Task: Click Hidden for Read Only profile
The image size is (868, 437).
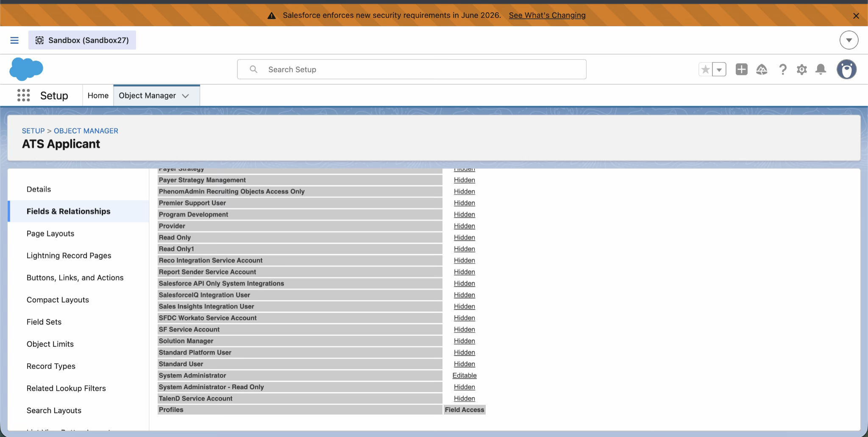Action: coord(465,237)
